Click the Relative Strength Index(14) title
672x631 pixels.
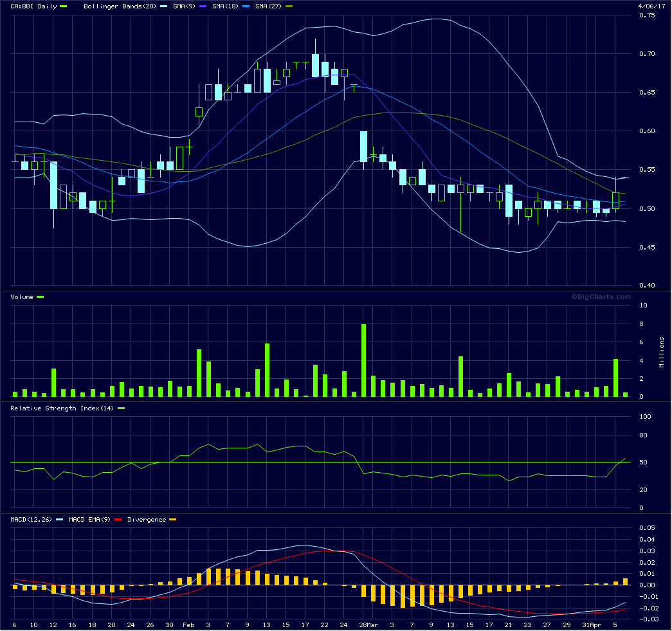coord(61,408)
